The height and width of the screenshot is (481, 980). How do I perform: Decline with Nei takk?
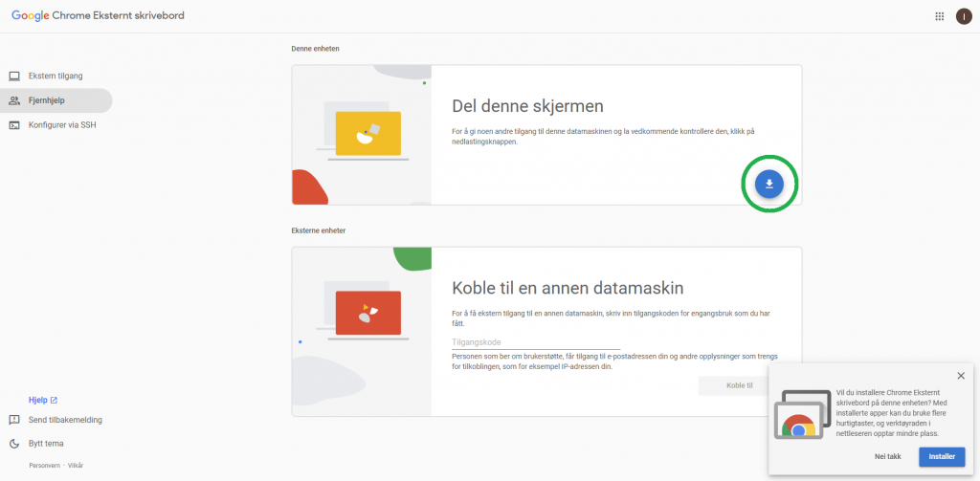coord(887,457)
